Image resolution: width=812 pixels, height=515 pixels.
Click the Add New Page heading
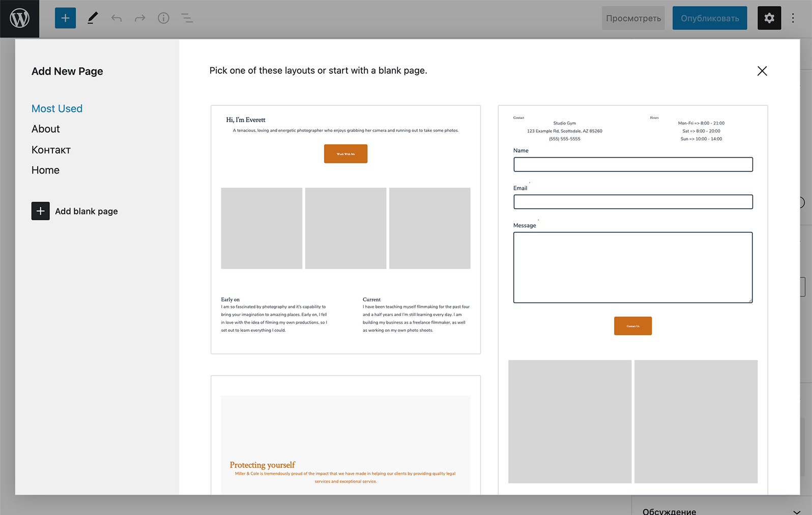(x=67, y=71)
